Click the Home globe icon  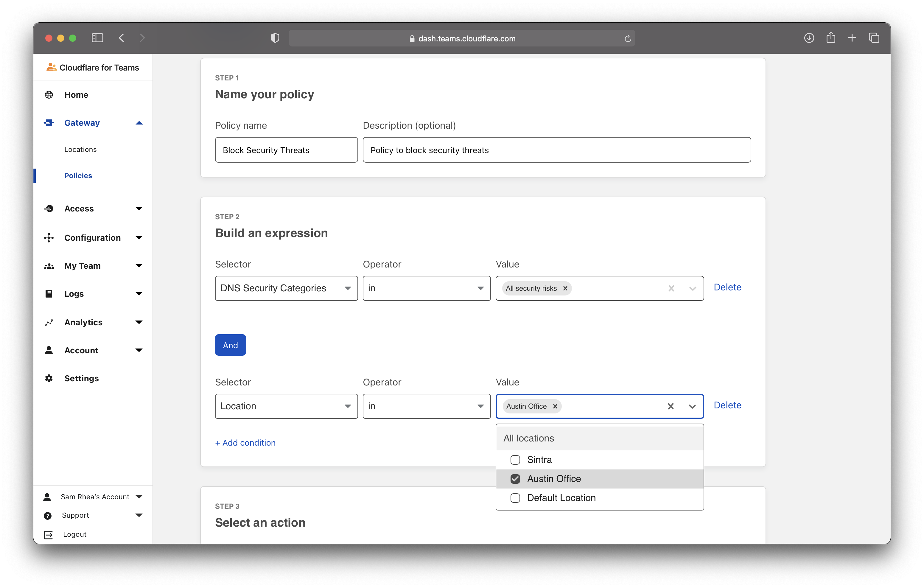tap(49, 95)
